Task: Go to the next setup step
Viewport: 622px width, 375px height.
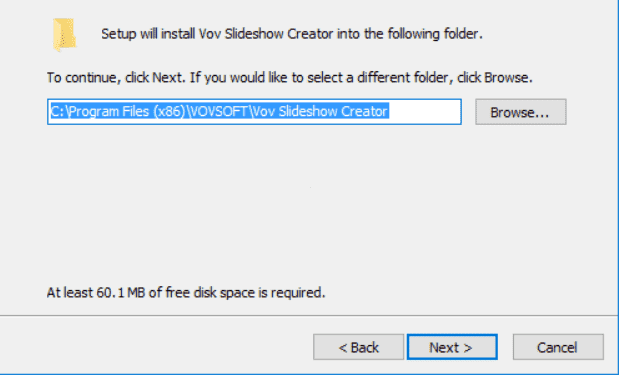Action: click(452, 347)
